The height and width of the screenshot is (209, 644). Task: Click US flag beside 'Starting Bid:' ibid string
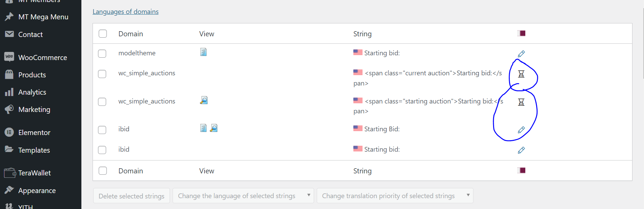(358, 128)
